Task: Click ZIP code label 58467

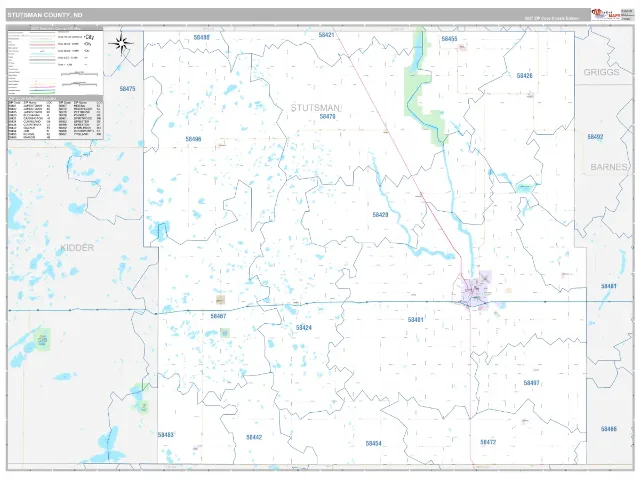Action: 218,316
